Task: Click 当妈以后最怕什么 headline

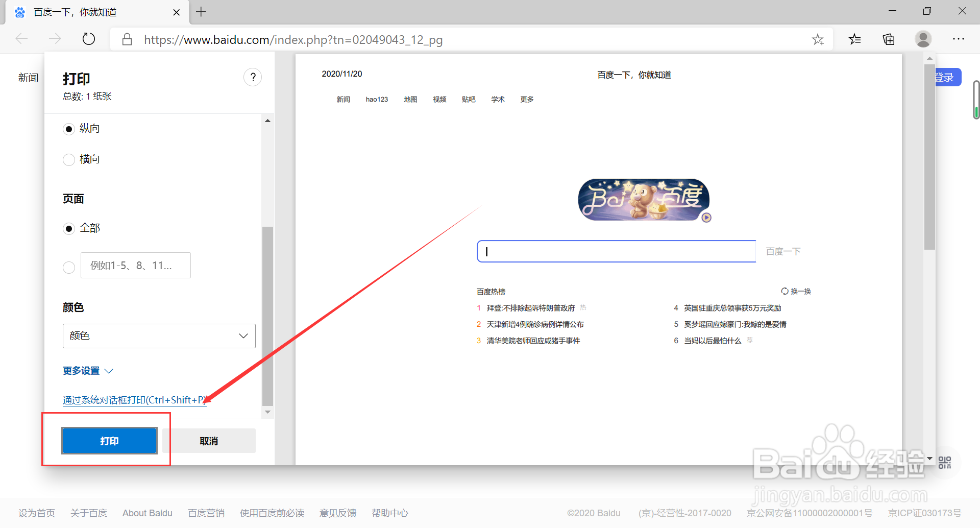Action: [x=713, y=341]
